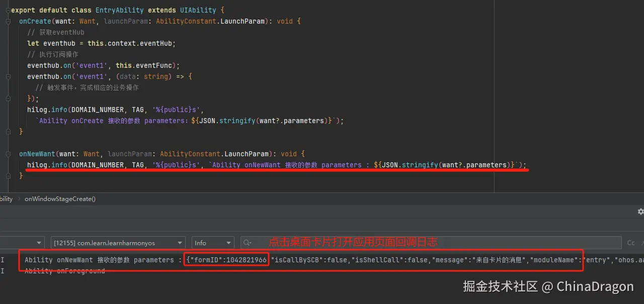
Task: Open the process dropdown showing com.learn.learnharmonyos
Action: tap(118, 243)
